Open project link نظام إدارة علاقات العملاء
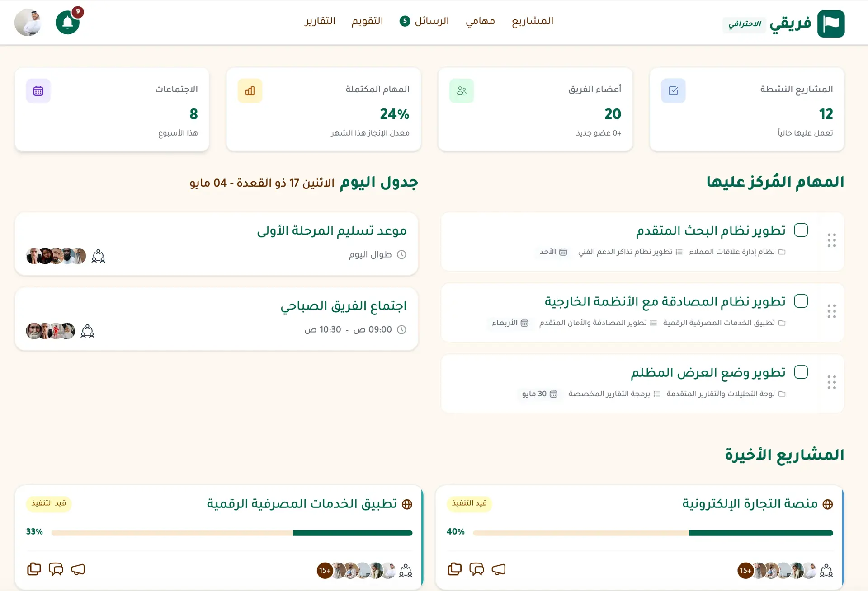Screen dimensions: 868x591 coord(732,252)
